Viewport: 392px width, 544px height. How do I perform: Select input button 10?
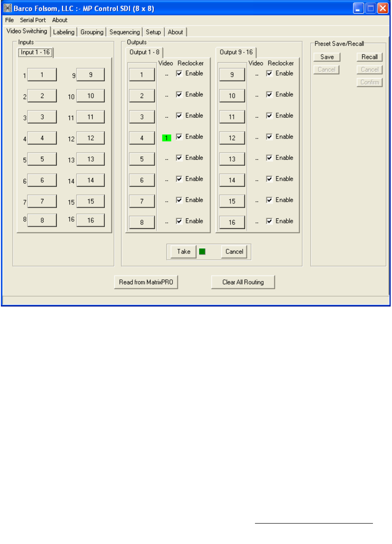[x=90, y=96]
